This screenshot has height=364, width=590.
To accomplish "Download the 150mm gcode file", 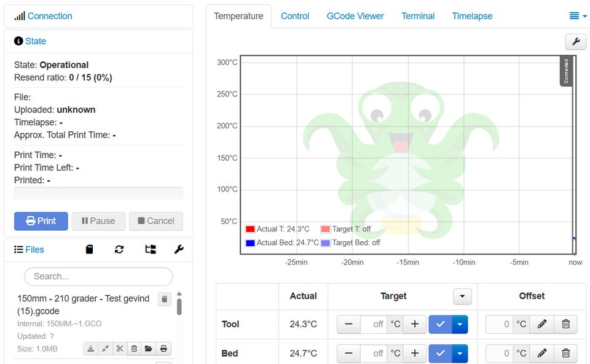I will (x=91, y=349).
